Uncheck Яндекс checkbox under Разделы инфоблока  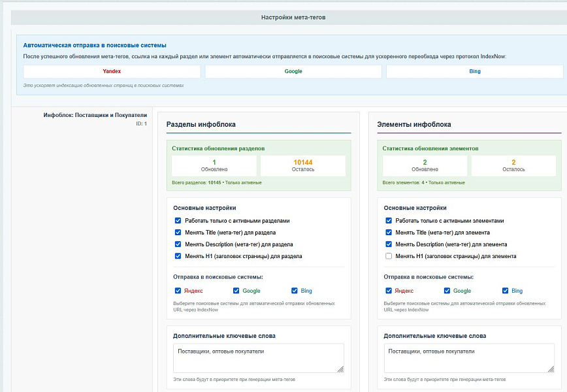click(178, 291)
